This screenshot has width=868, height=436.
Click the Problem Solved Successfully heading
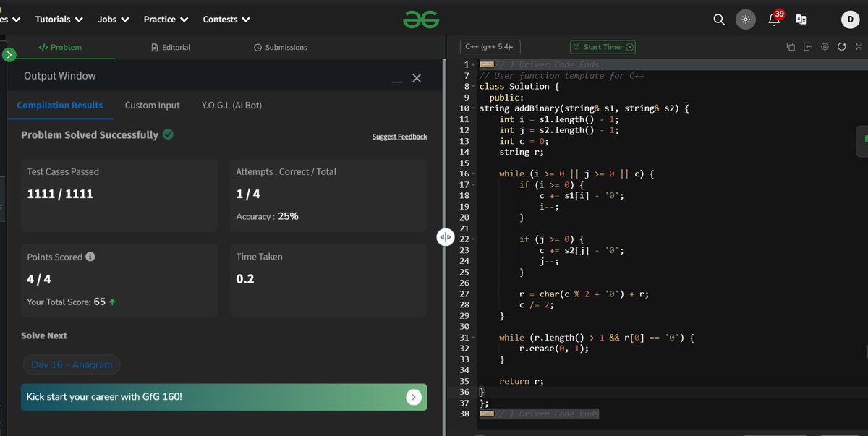(x=90, y=134)
